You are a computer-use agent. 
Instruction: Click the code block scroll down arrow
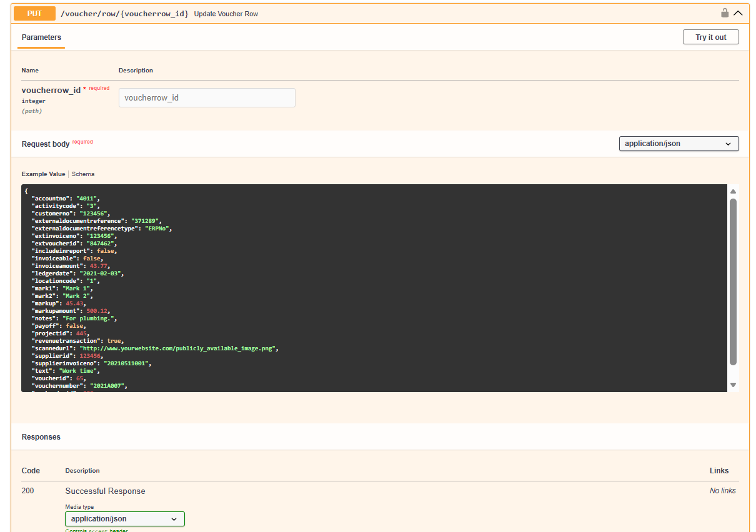(734, 385)
